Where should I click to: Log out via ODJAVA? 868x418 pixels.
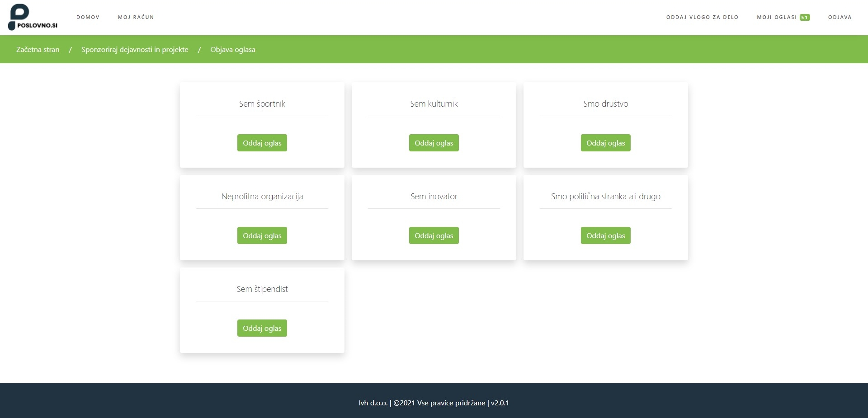[840, 17]
